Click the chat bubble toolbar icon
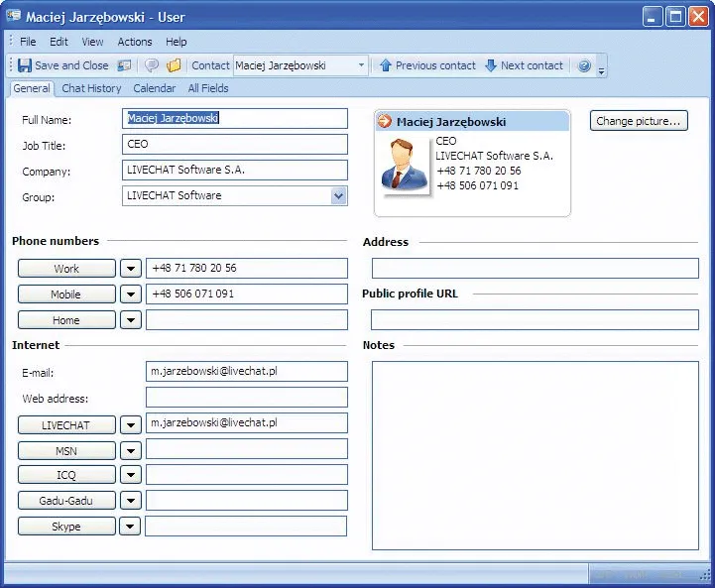715x588 pixels. tap(152, 65)
